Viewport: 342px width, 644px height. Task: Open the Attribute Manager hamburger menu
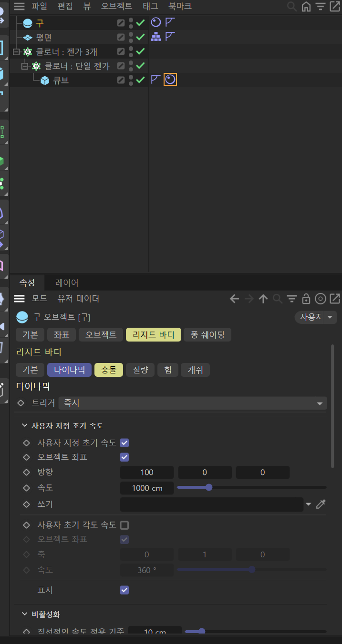[19, 299]
